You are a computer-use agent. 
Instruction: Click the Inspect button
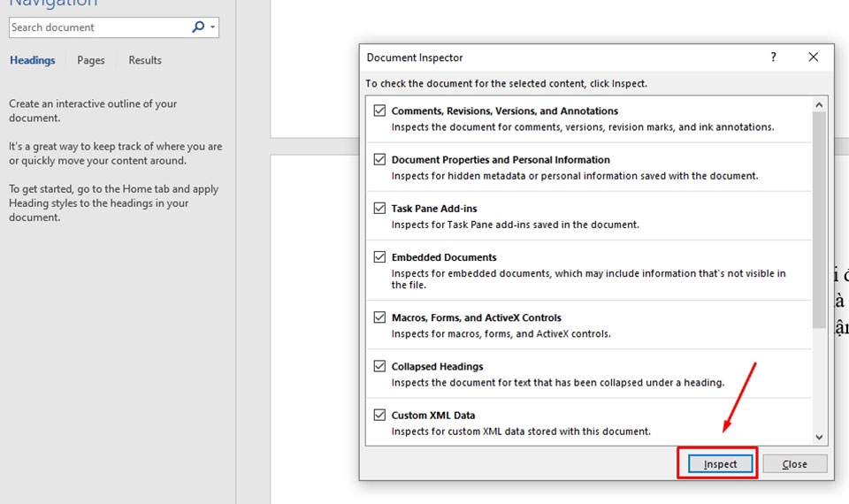coord(720,464)
